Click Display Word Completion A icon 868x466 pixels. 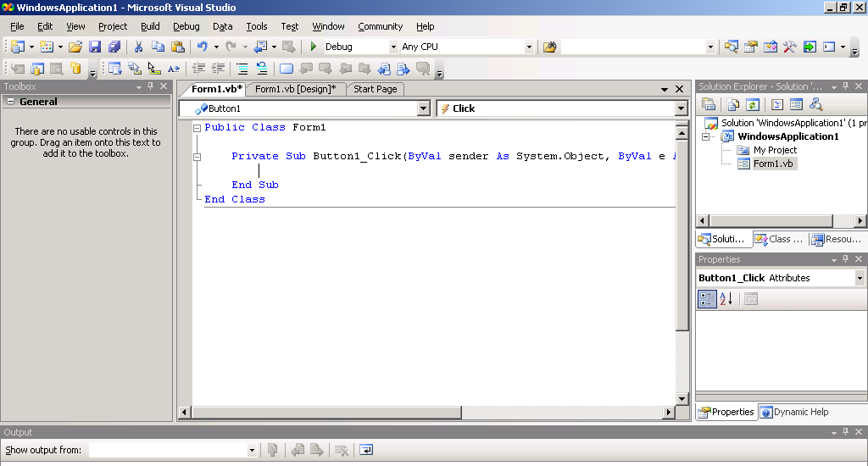(174, 69)
